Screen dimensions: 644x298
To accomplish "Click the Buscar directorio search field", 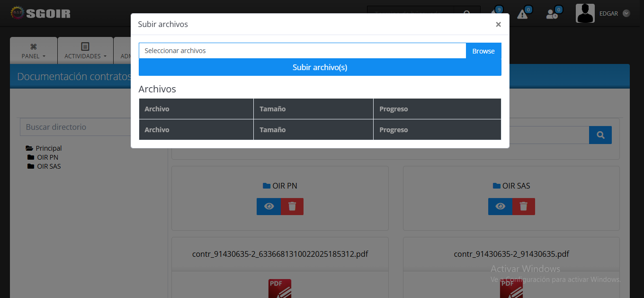I will [76, 127].
